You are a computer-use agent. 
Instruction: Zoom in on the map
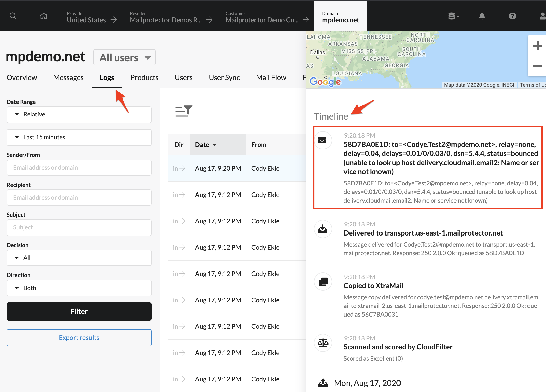(537, 46)
